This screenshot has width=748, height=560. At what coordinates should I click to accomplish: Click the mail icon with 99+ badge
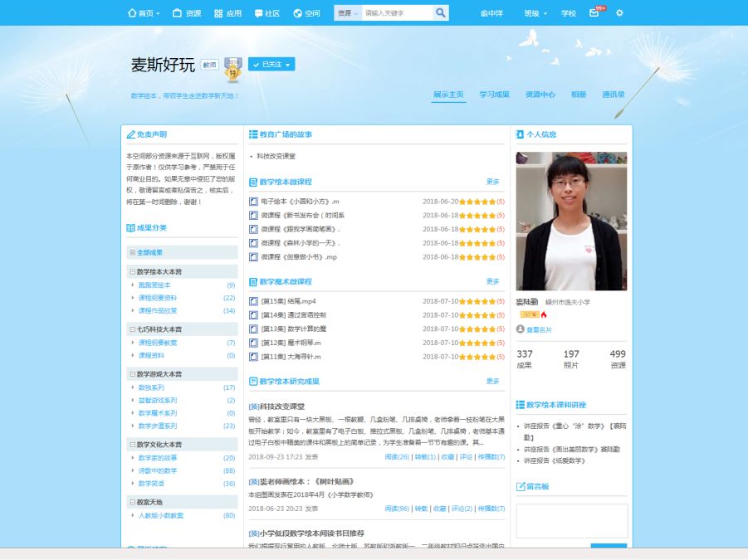594,13
